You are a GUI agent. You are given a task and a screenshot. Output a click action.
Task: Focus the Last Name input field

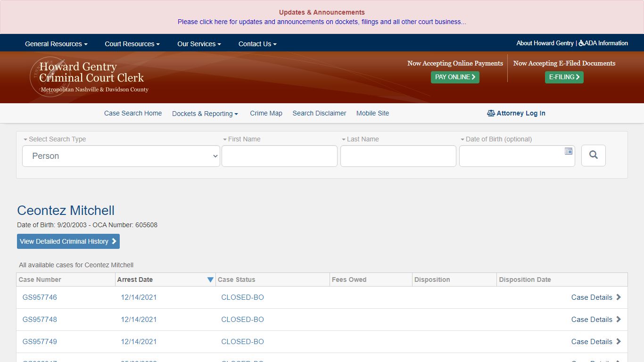398,156
